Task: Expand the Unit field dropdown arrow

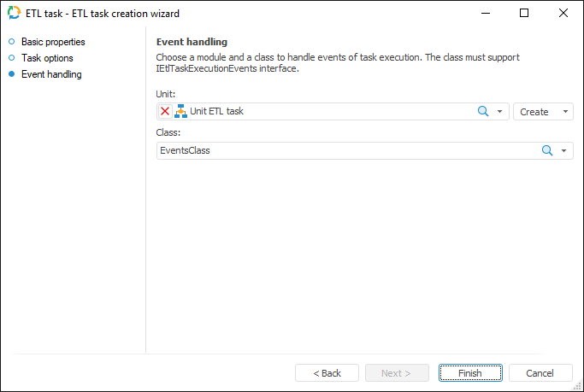Action: (x=500, y=112)
